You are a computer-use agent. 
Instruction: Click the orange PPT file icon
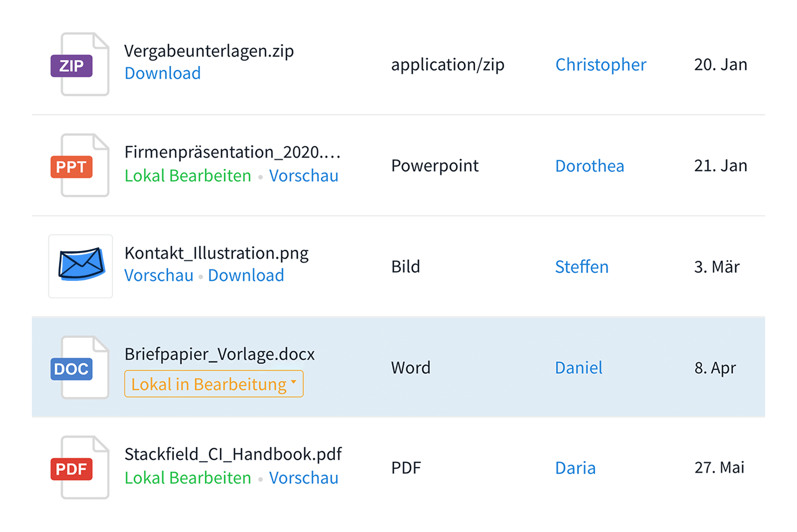(80, 166)
